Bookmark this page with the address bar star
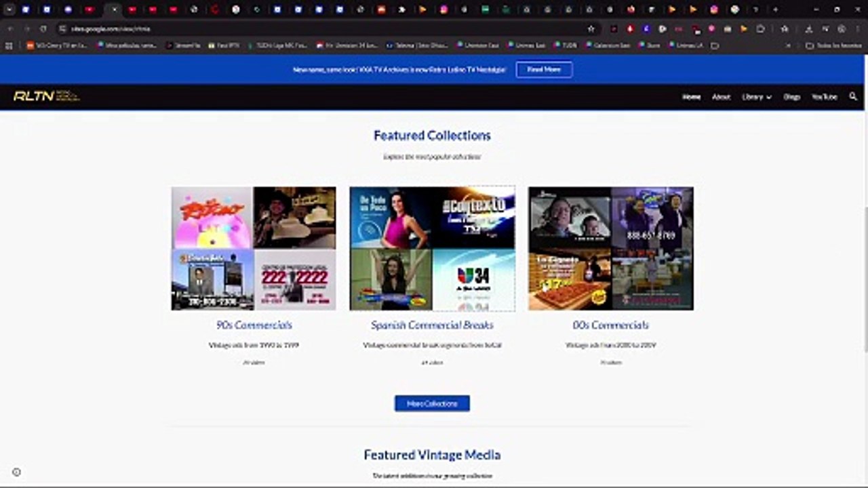This screenshot has height=488, width=868. click(x=591, y=29)
